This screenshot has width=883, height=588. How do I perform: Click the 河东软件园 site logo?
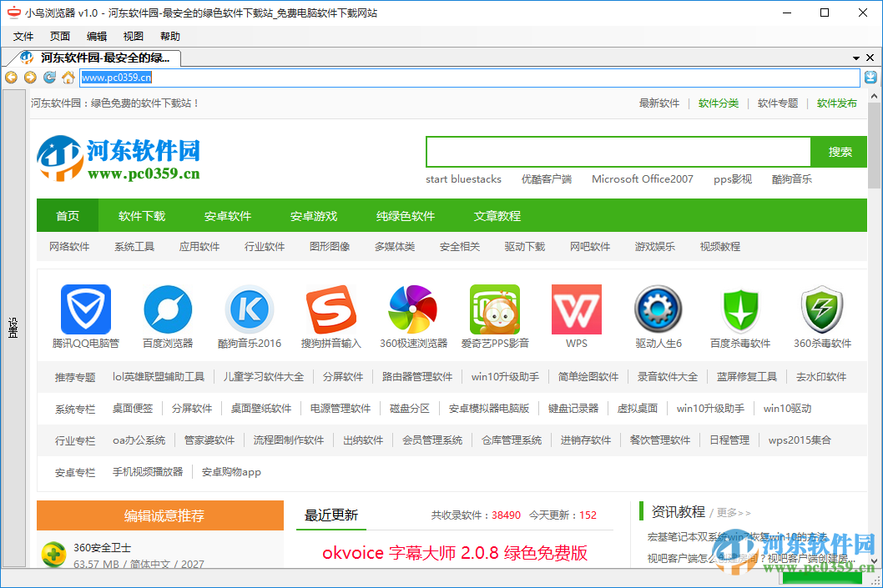click(119, 158)
